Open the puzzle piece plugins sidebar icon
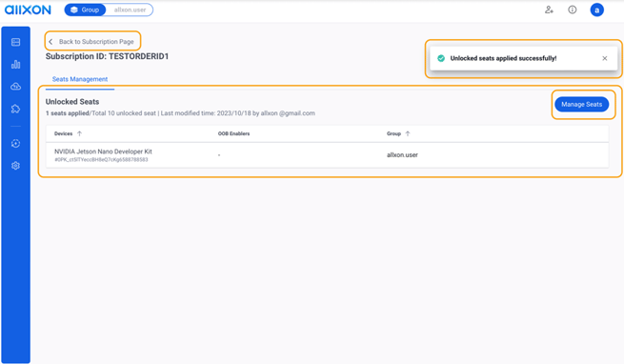This screenshot has width=624, height=364. [15, 109]
